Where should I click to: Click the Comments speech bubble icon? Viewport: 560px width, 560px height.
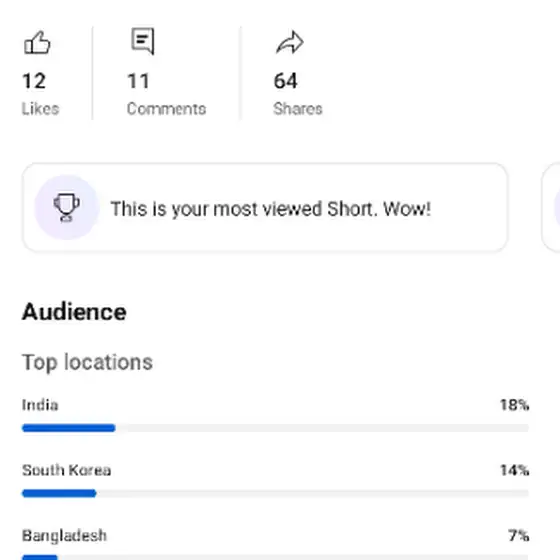tap(143, 41)
